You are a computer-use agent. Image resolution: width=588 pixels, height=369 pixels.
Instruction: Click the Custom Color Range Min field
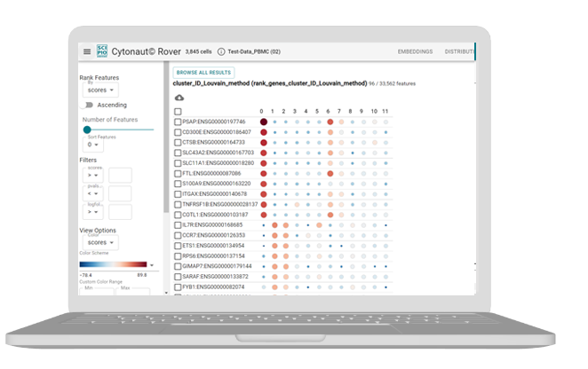(97, 291)
